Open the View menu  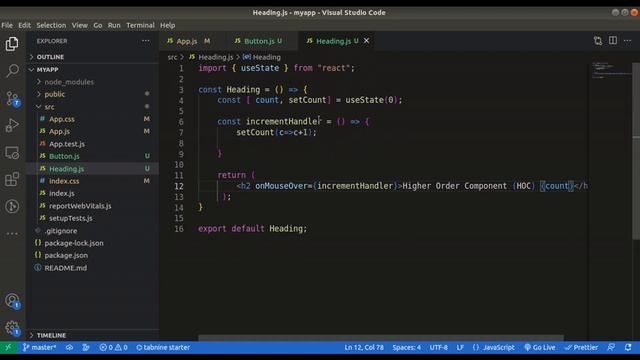click(x=80, y=25)
